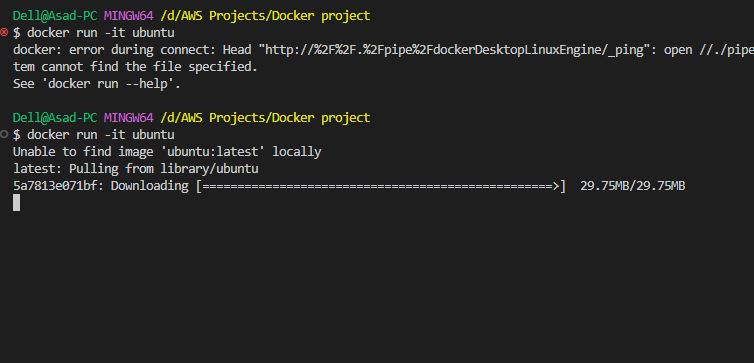Select the first '/d/AWS Projects/Docker project' path
Viewport: 754px width, 363px height.
tap(265, 16)
